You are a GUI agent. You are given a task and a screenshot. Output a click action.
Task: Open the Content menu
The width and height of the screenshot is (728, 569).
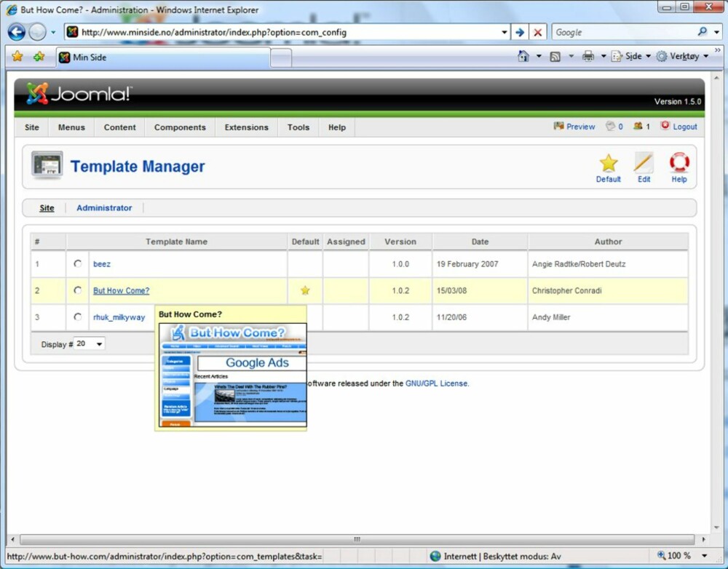tap(120, 127)
